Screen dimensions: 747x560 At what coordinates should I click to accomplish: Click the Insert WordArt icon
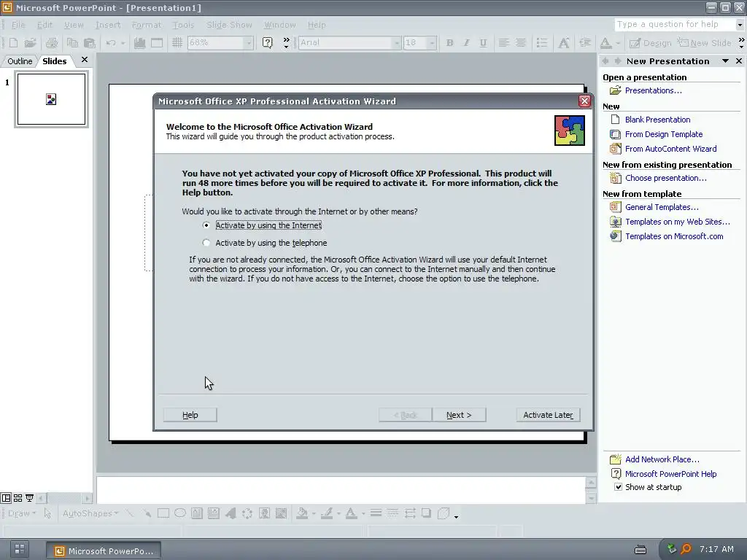tap(231, 513)
